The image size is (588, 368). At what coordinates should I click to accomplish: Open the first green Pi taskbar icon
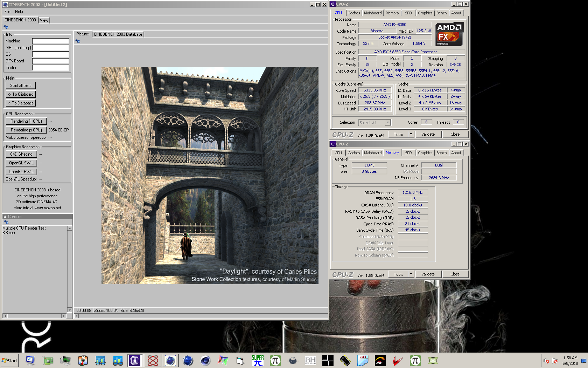pos(275,360)
